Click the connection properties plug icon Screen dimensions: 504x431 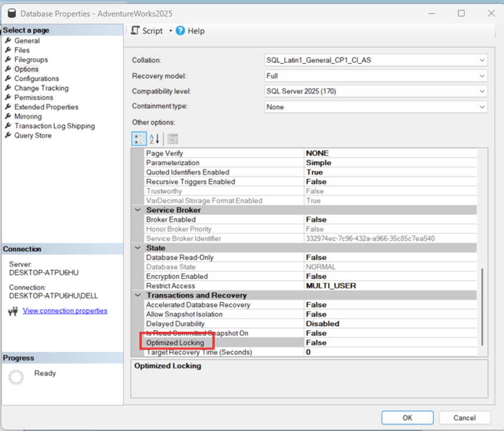(x=13, y=311)
